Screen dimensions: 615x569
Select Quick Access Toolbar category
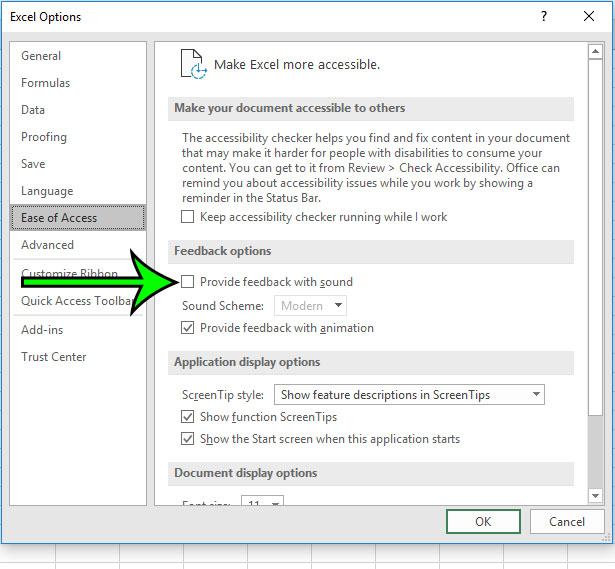click(x=78, y=301)
